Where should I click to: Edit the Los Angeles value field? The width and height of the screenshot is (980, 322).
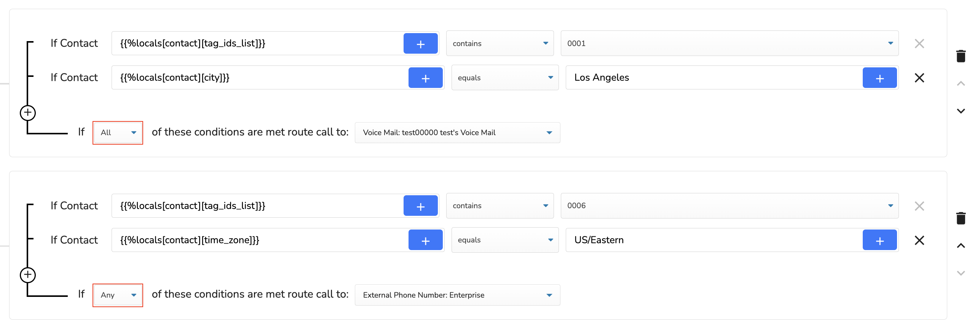pos(714,78)
